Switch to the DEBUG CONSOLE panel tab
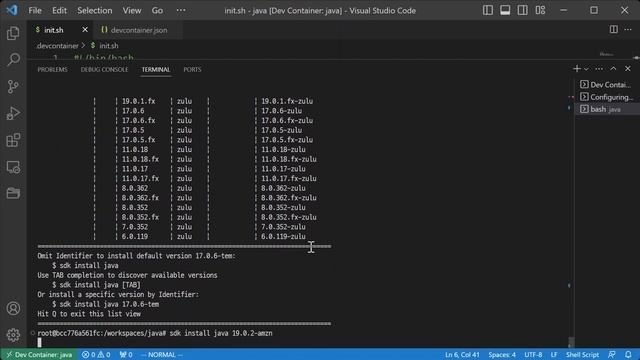This screenshot has height=360, width=640. [x=104, y=69]
